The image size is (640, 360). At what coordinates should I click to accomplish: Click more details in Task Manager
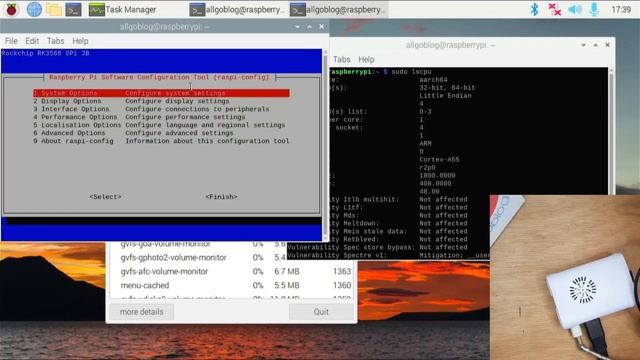pos(141,312)
